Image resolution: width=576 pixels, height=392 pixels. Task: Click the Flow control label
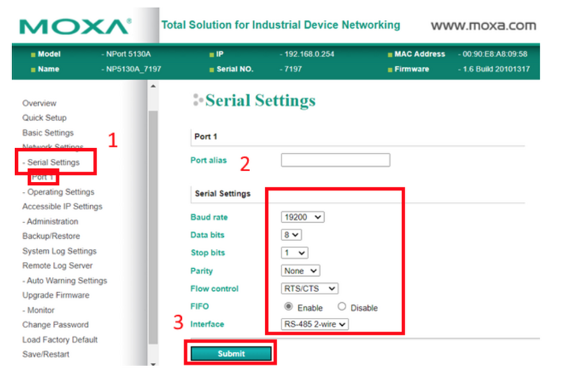coord(215,288)
